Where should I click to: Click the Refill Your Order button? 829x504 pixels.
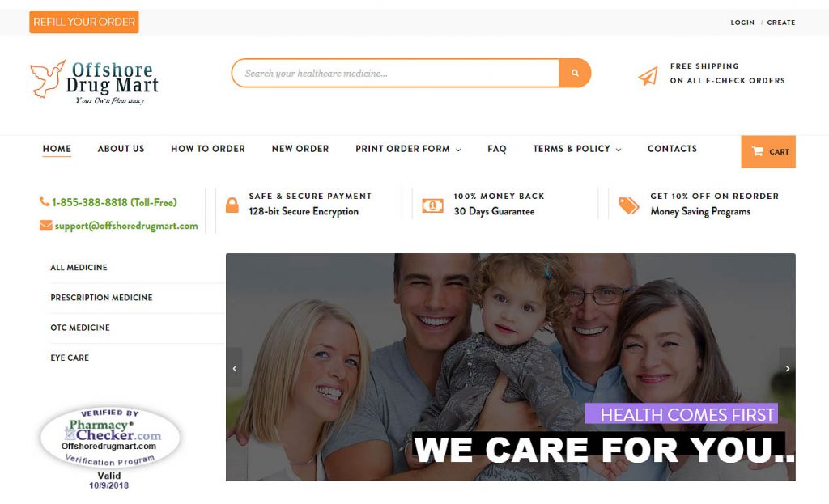tap(84, 22)
